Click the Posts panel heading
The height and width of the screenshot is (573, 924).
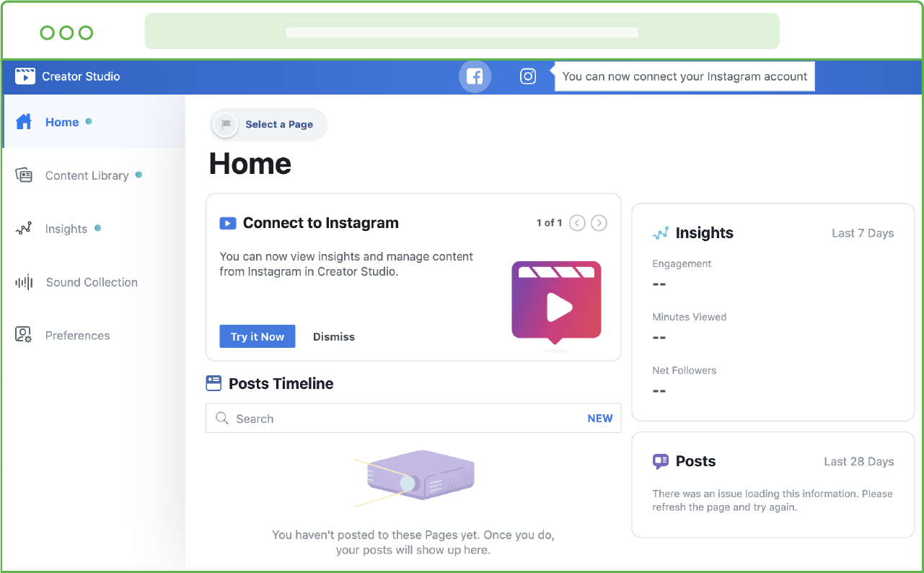click(x=696, y=462)
